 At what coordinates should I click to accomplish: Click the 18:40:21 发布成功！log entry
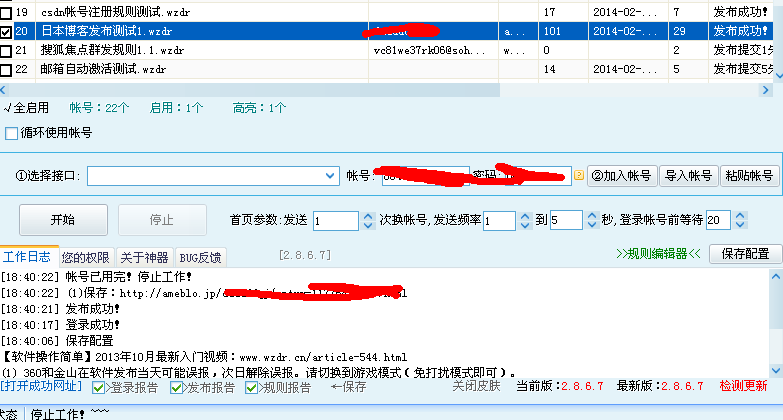(x=60, y=309)
